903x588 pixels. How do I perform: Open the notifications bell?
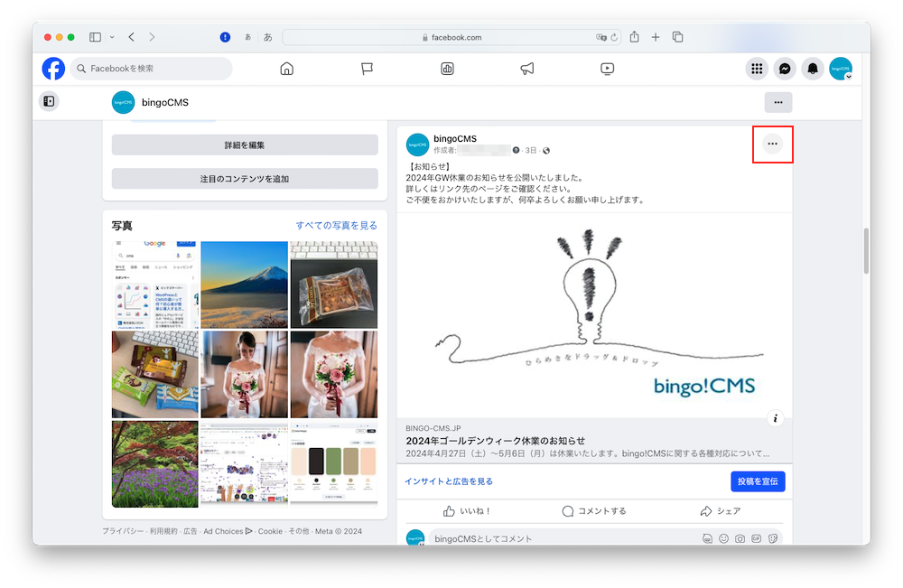pyautogui.click(x=813, y=69)
